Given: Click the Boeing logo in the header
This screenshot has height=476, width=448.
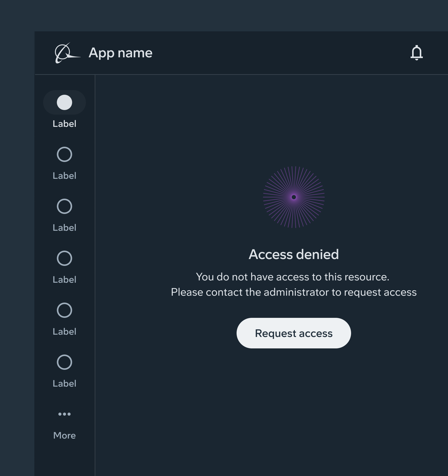Looking at the screenshot, I should [x=66, y=53].
